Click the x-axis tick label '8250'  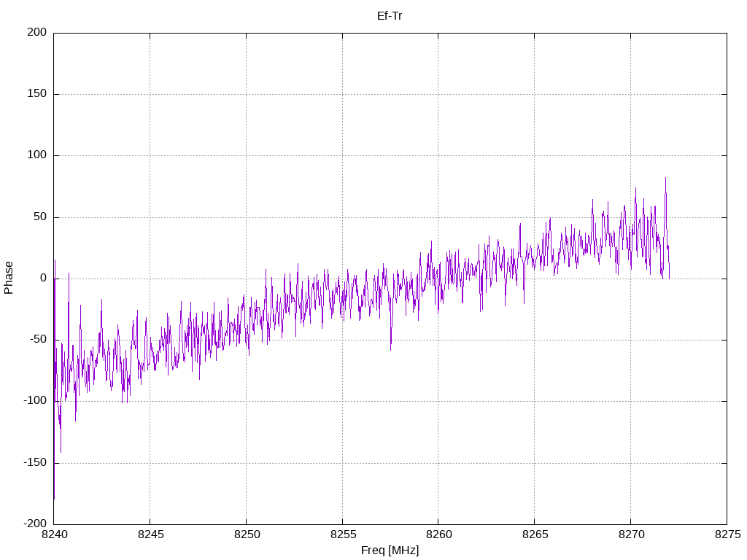tap(247, 534)
